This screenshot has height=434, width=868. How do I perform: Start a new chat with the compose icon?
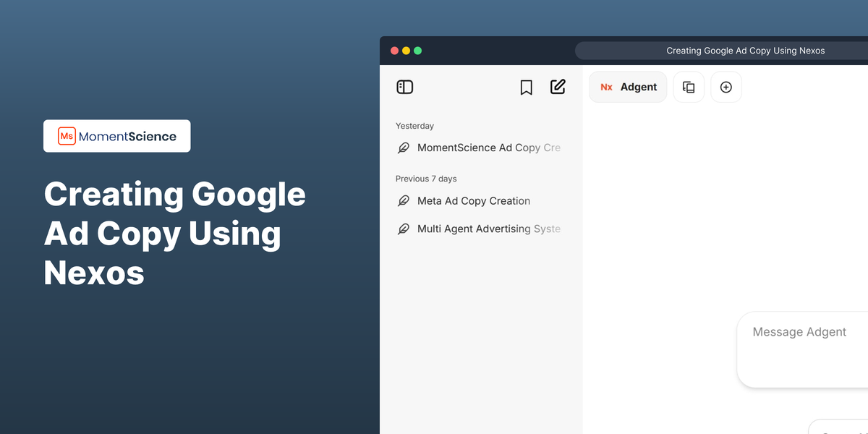(558, 86)
